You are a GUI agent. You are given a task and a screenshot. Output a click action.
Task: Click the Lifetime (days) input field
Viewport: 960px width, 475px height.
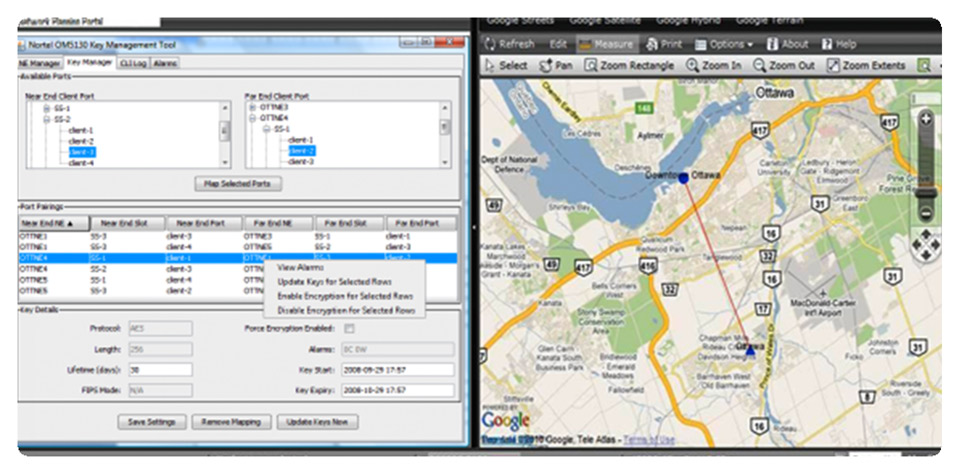coord(160,370)
